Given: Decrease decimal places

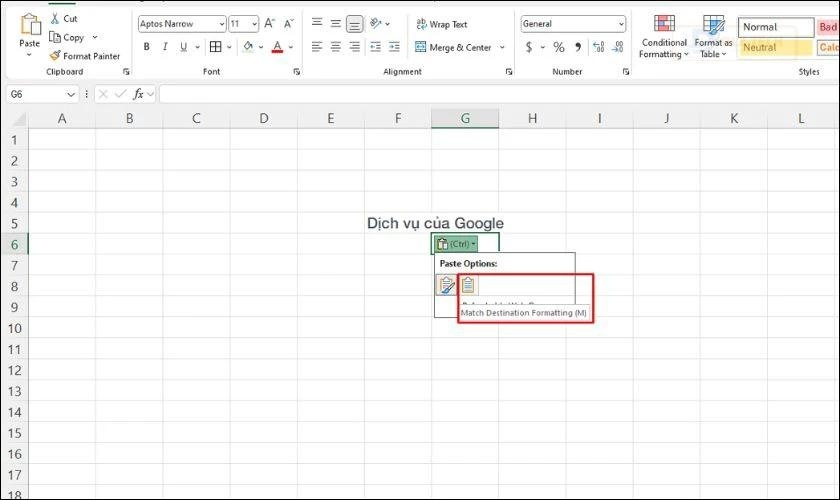Looking at the screenshot, I should tap(618, 47).
